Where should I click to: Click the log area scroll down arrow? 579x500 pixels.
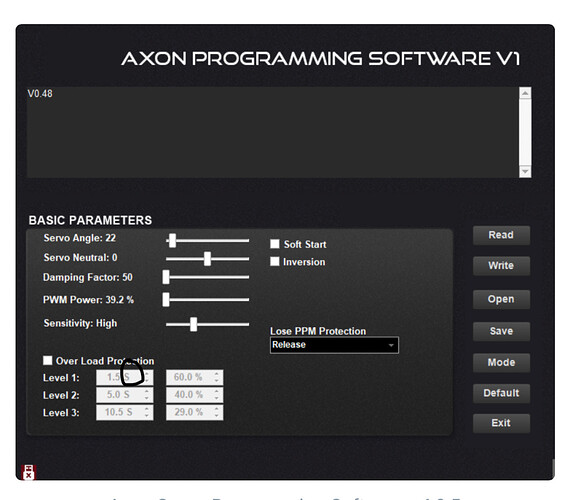click(x=525, y=171)
